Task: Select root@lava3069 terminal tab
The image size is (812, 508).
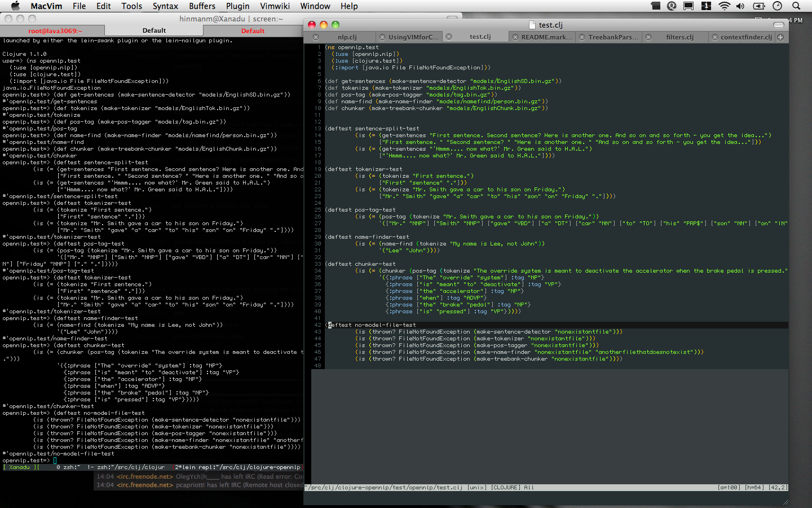Action: point(55,31)
